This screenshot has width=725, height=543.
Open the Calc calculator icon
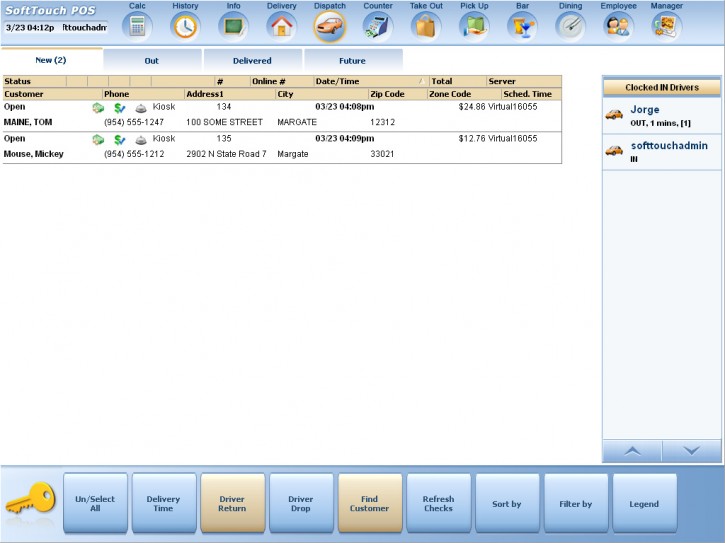click(137, 26)
